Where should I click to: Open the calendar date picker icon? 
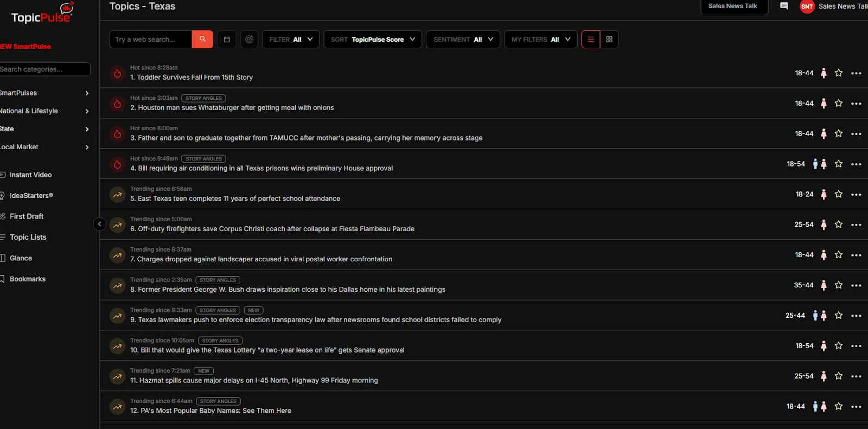coord(227,39)
